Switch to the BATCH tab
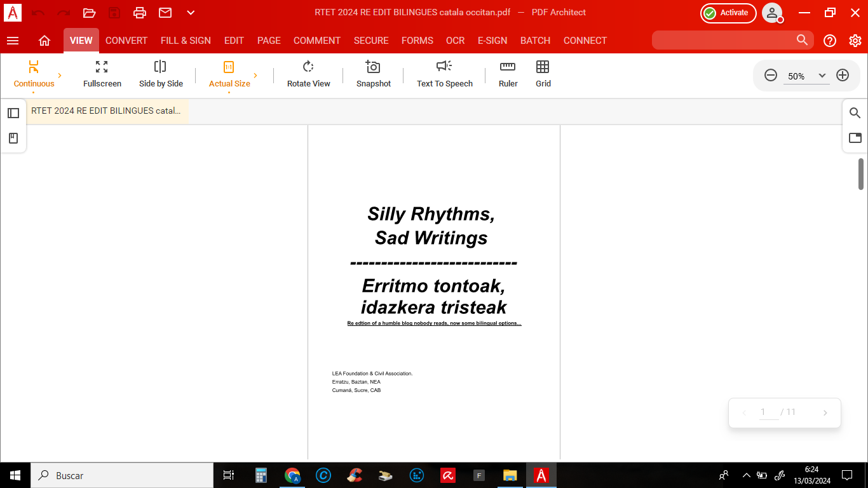Viewport: 868px width, 488px height. pyautogui.click(x=536, y=41)
